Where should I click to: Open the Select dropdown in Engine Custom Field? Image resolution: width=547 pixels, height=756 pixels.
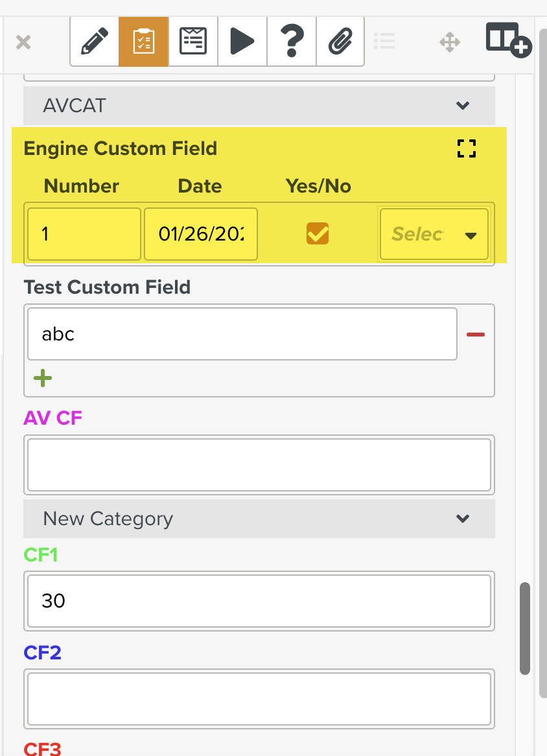point(434,234)
